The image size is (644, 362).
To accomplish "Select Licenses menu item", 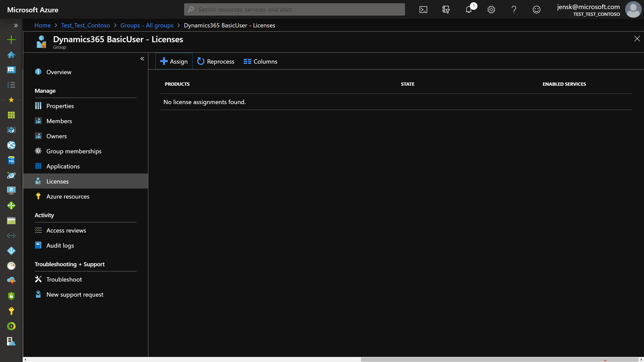I will click(x=86, y=181).
